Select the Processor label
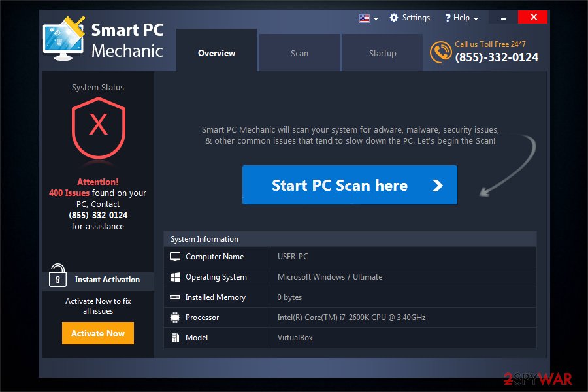The image size is (588, 392). pyautogui.click(x=202, y=318)
